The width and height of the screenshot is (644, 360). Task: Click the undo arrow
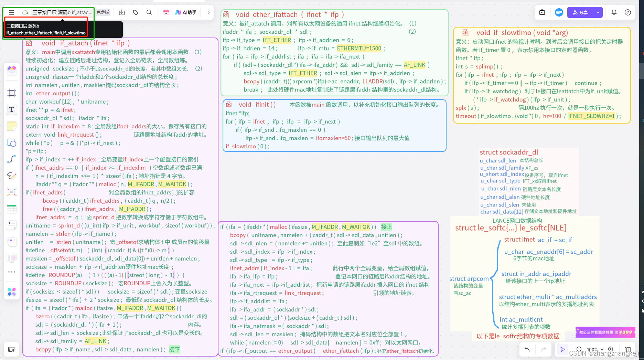click(527, 349)
